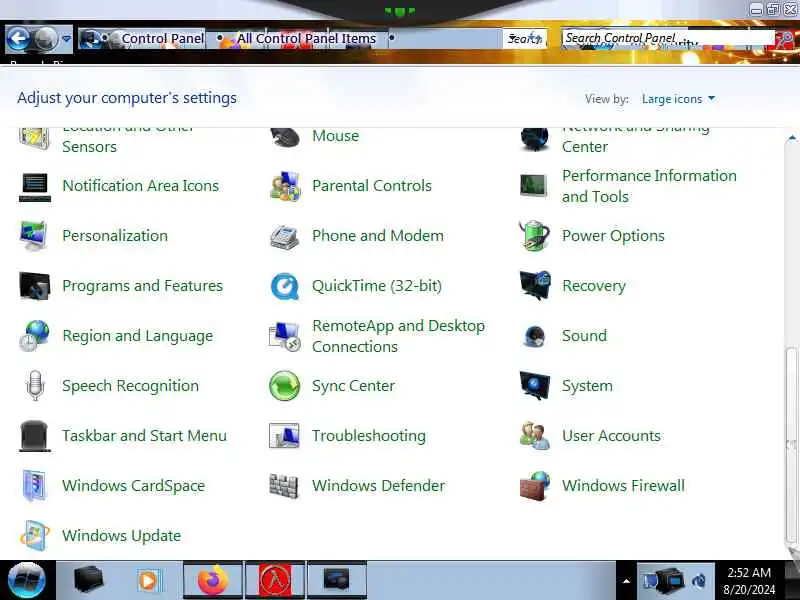Click the Personalization link text
Image resolution: width=800 pixels, height=600 pixels.
click(x=115, y=236)
